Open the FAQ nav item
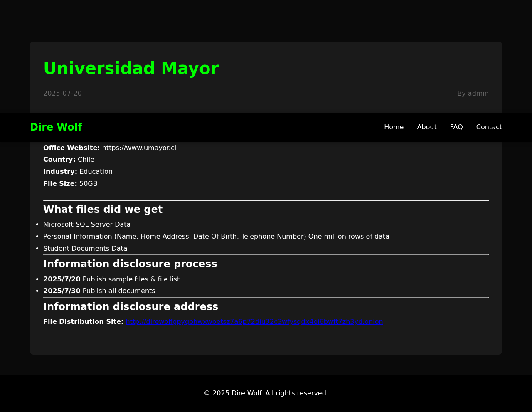This screenshot has height=412, width=532. (456, 127)
